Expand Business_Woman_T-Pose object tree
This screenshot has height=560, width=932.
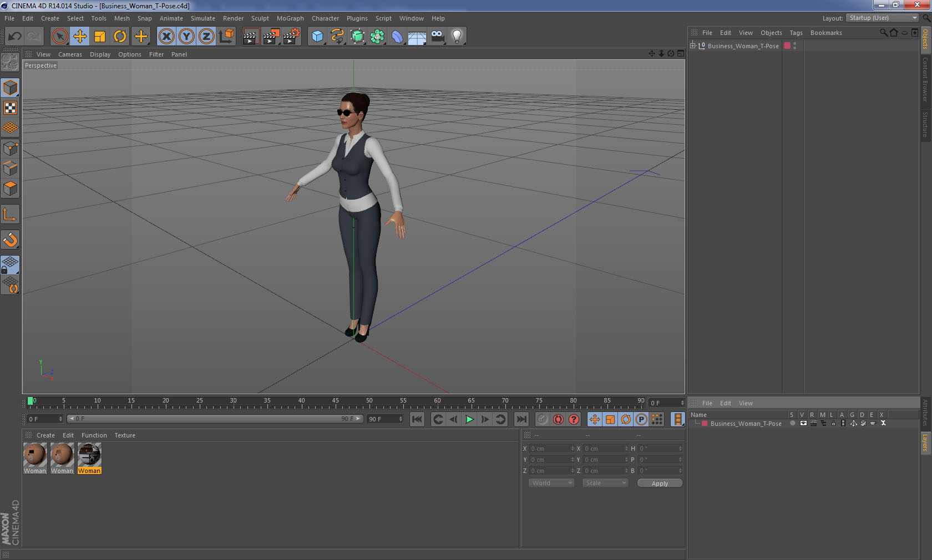693,45
